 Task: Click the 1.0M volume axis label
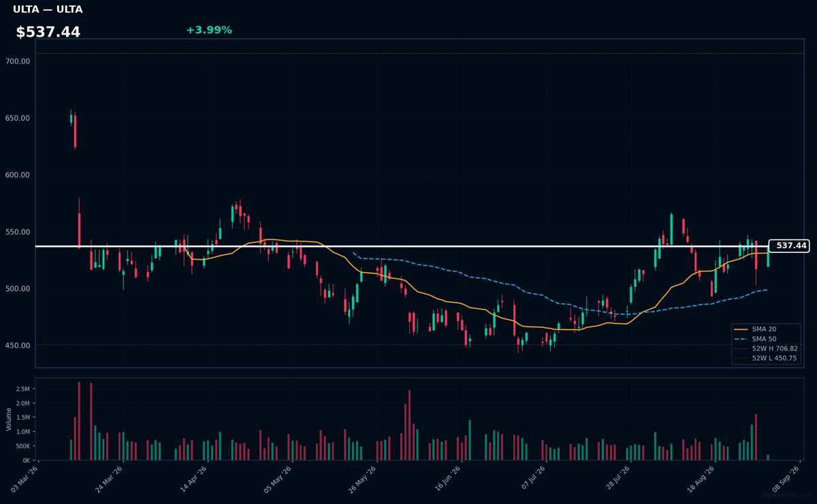23,432
